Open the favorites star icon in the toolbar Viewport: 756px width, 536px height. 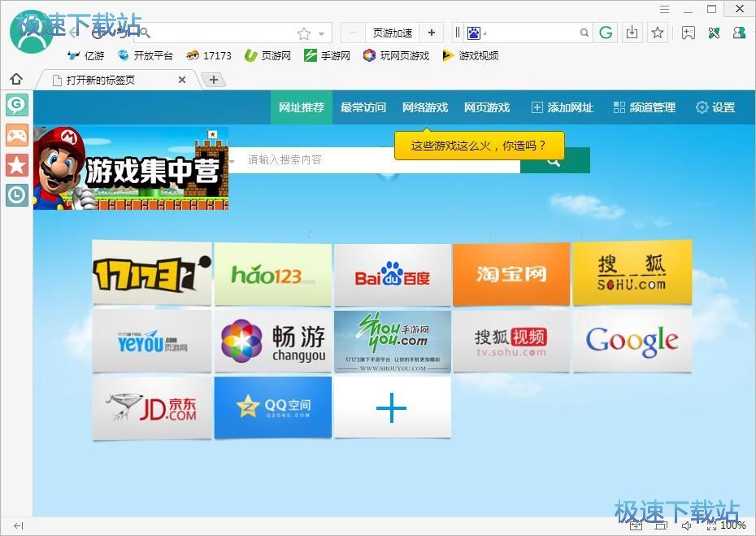click(657, 33)
